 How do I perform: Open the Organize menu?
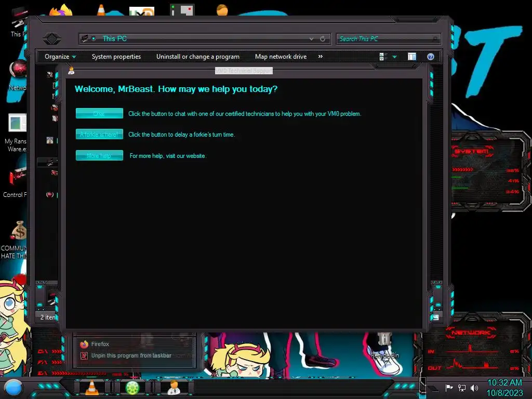[60, 57]
